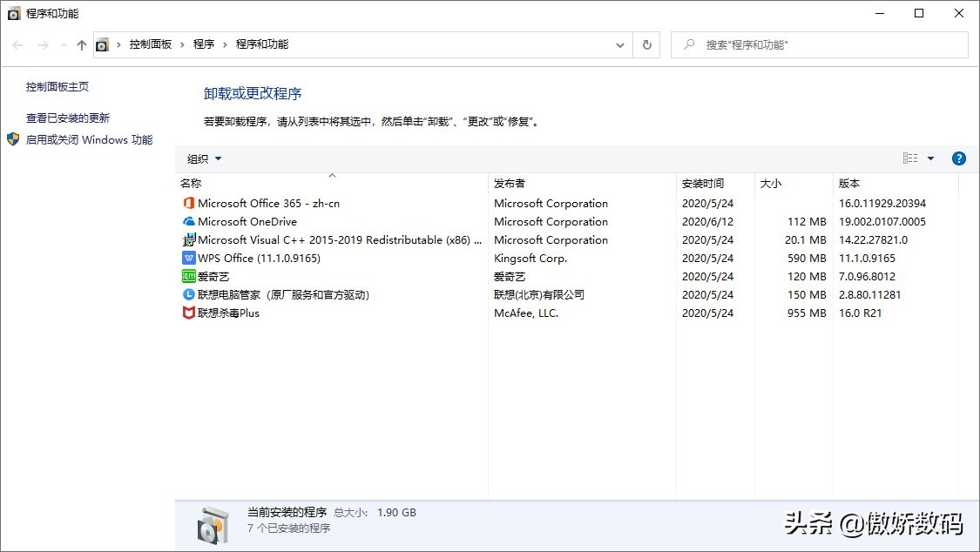Click the WPS Office program icon
Screen dimensions: 980x552
(x=188, y=258)
